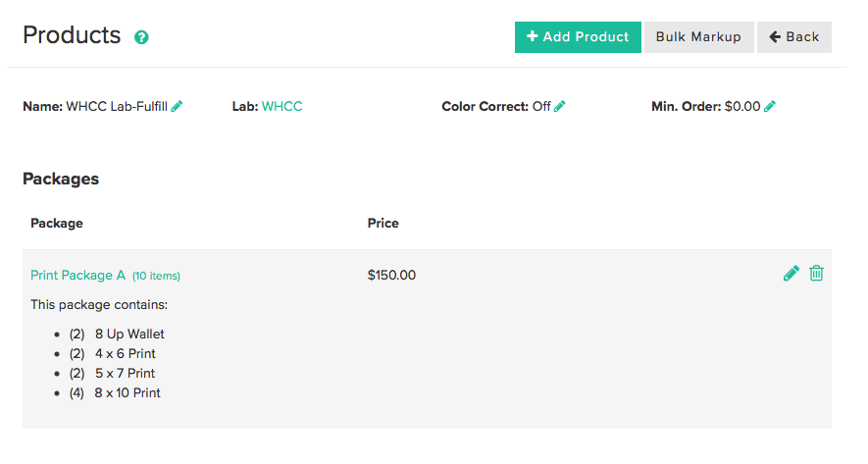The image size is (868, 464).
Task: Edit Print Package A with pencil icon
Action: pyautogui.click(x=791, y=274)
